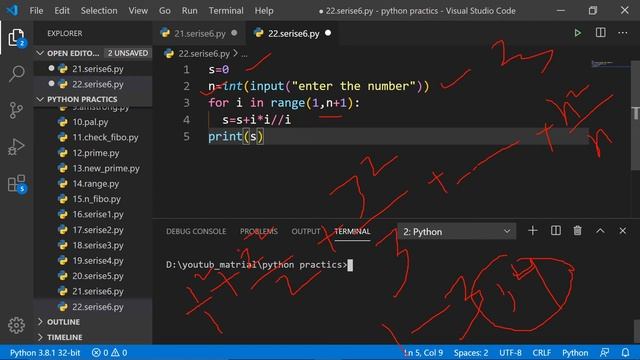
Task: Open the Run menu
Action: click(189, 11)
